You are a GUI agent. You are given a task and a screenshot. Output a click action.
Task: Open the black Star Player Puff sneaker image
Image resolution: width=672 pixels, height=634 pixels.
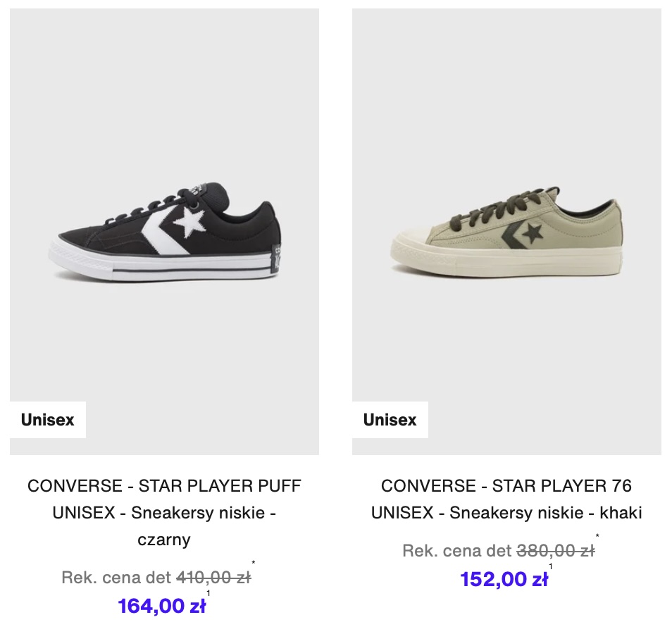click(x=164, y=232)
